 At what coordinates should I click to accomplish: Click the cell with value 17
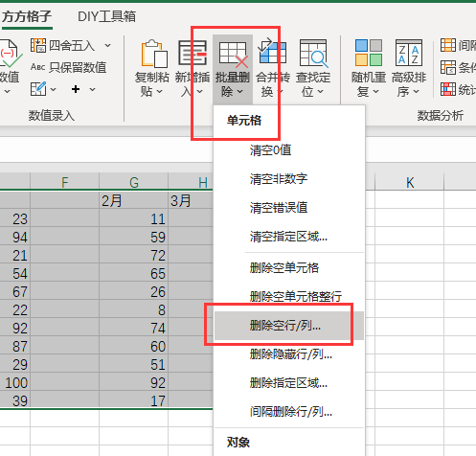(133, 400)
